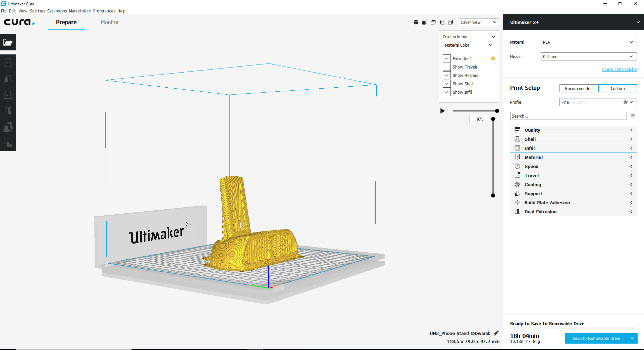The height and width of the screenshot is (350, 644).
Task: Select the Rotate tool
Action: (x=8, y=95)
